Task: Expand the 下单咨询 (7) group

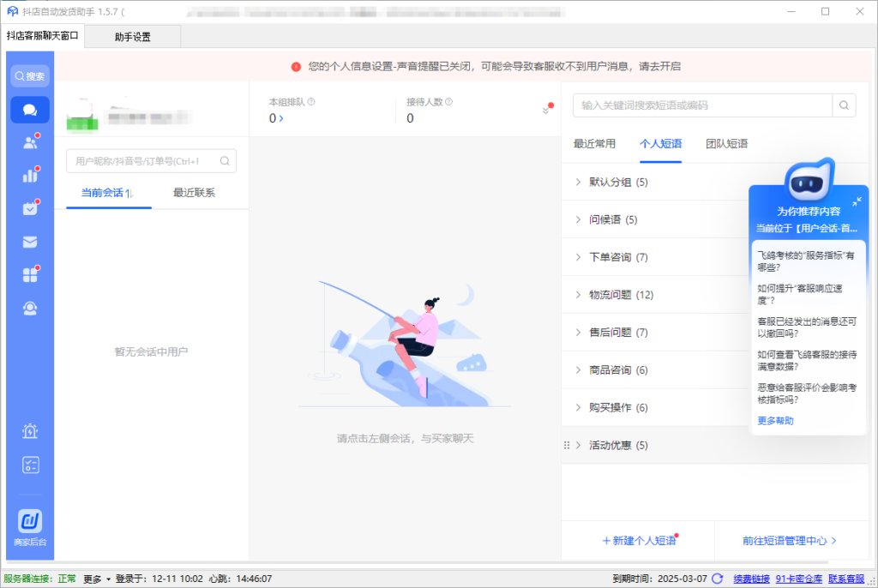Action: coord(578,257)
